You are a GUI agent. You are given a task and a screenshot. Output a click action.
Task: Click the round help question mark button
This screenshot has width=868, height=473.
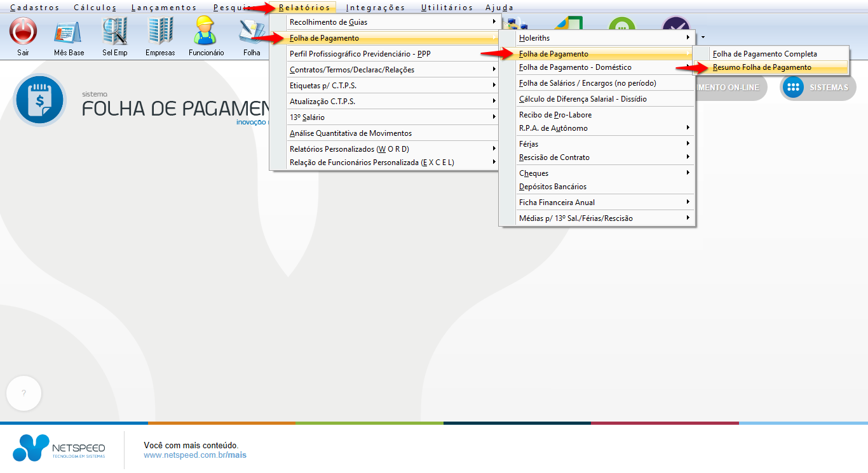[x=24, y=394]
